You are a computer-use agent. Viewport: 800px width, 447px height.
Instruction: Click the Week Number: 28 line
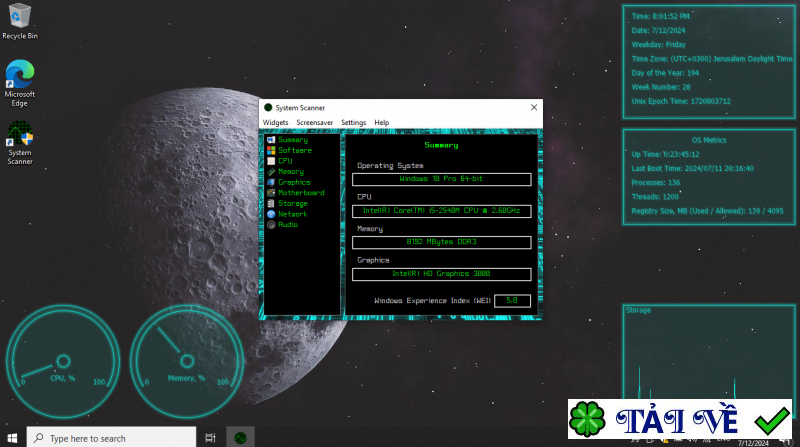[x=661, y=87]
